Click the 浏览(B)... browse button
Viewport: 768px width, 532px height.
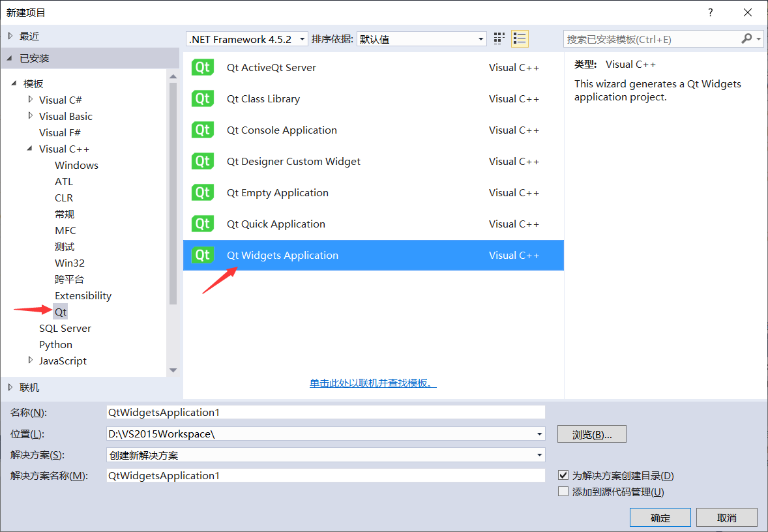click(592, 434)
